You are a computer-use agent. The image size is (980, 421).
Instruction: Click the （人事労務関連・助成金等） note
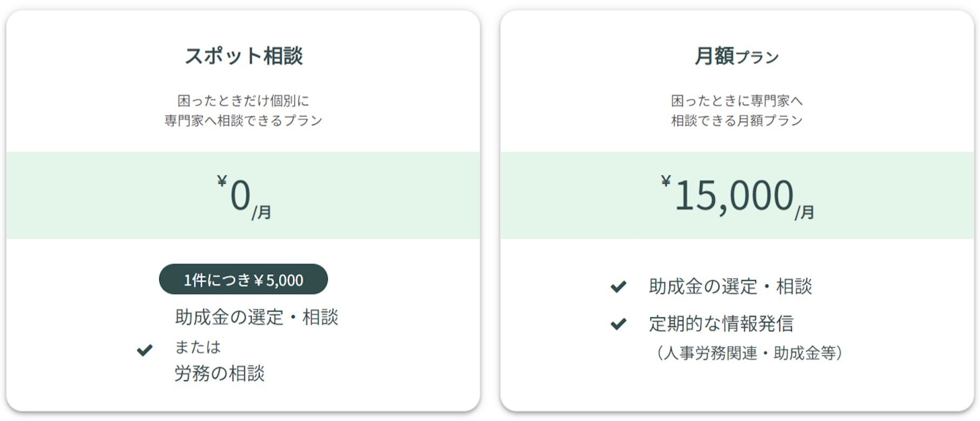749,354
